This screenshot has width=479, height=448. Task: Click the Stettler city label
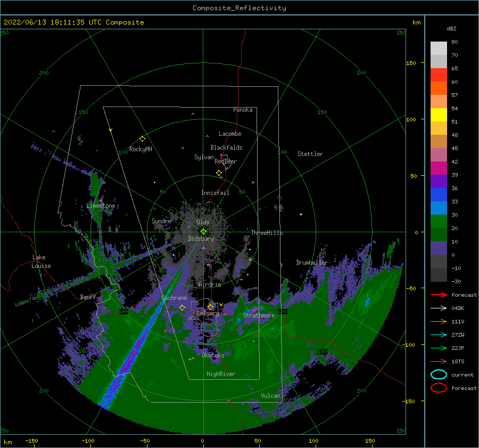point(310,154)
